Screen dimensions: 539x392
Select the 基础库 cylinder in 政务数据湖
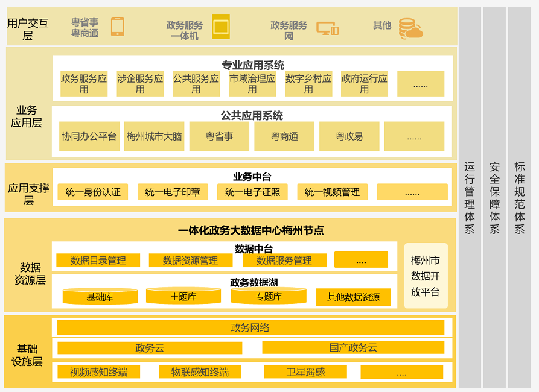[100, 296]
